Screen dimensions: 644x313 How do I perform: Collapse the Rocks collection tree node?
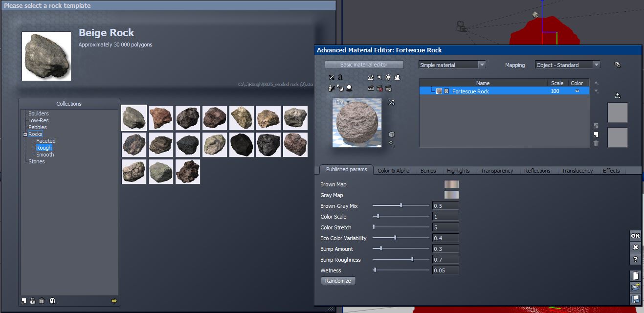[24, 134]
